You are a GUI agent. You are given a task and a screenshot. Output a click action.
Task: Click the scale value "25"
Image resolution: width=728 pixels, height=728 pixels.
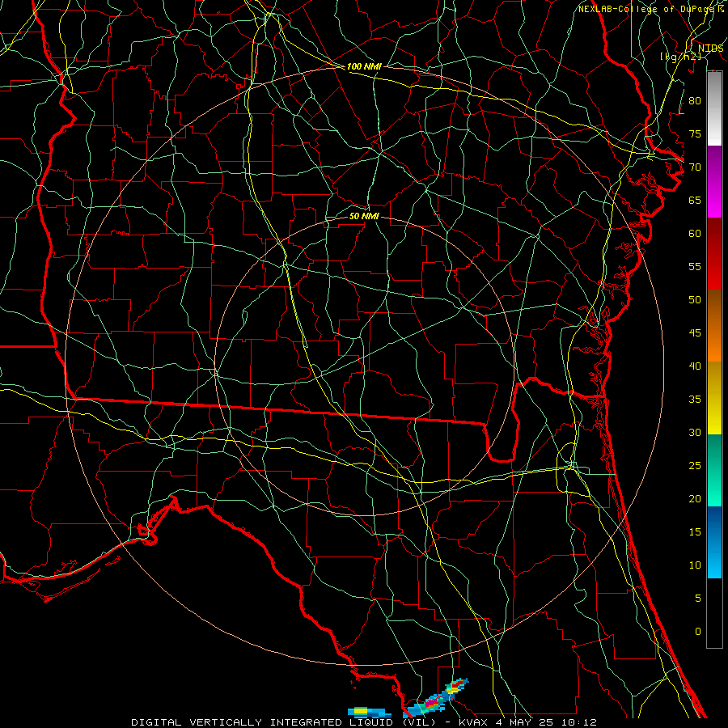[695, 466]
